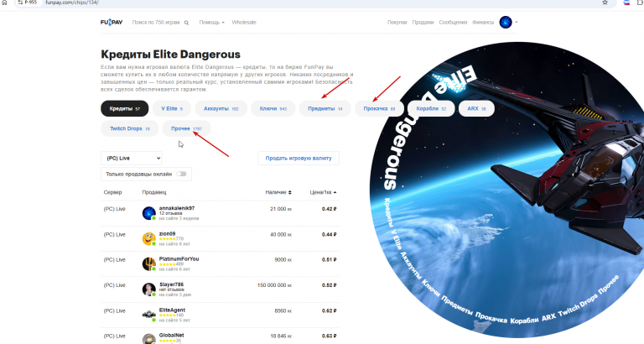Click the search magnifier icon
Image resolution: width=644 pixels, height=344 pixels.
[186, 23]
